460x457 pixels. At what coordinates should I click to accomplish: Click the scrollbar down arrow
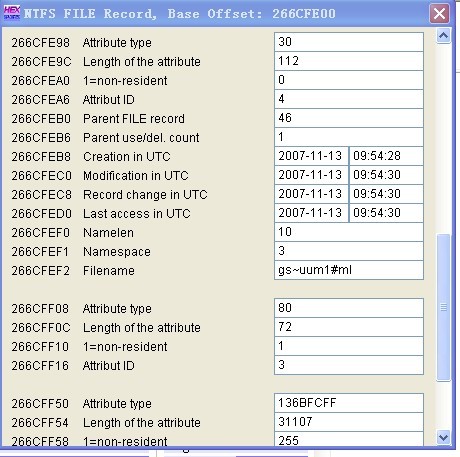[x=443, y=437]
